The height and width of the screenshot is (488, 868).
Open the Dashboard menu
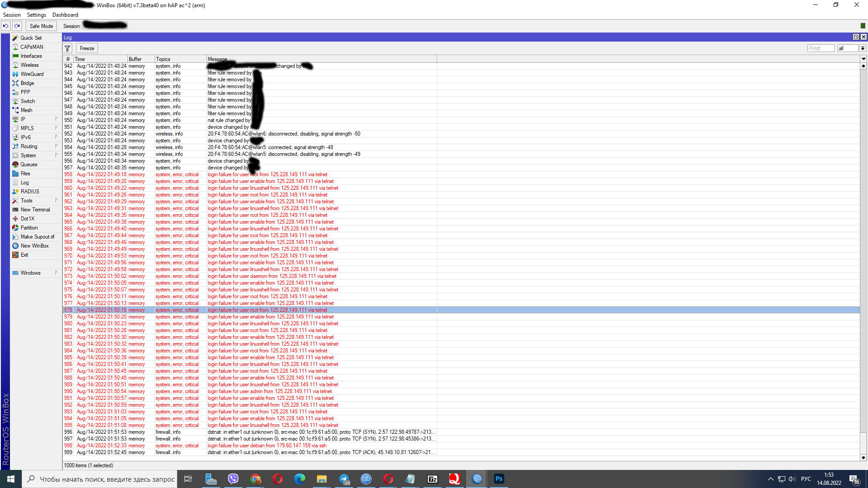pyautogui.click(x=65, y=15)
